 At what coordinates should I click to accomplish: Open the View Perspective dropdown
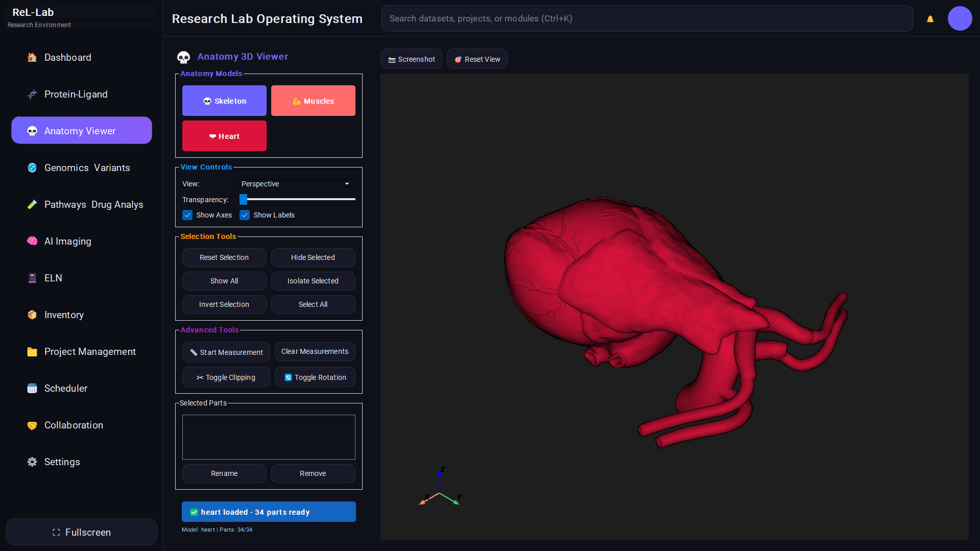coord(297,184)
